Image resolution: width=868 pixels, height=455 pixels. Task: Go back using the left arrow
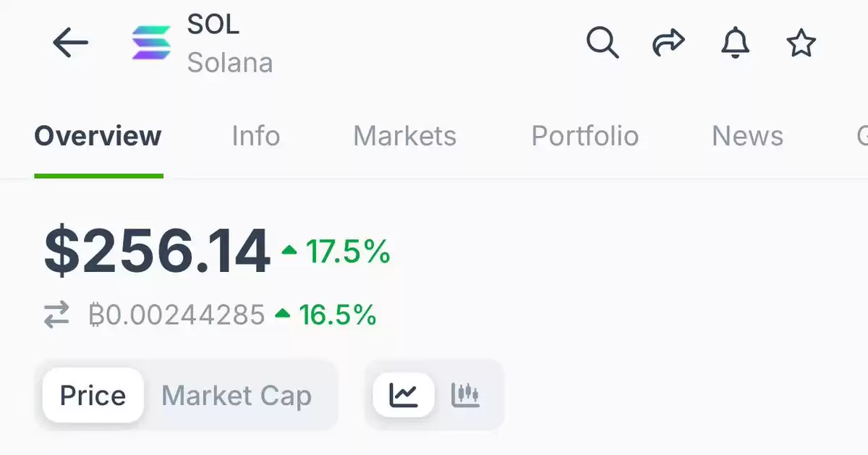pyautogui.click(x=70, y=43)
